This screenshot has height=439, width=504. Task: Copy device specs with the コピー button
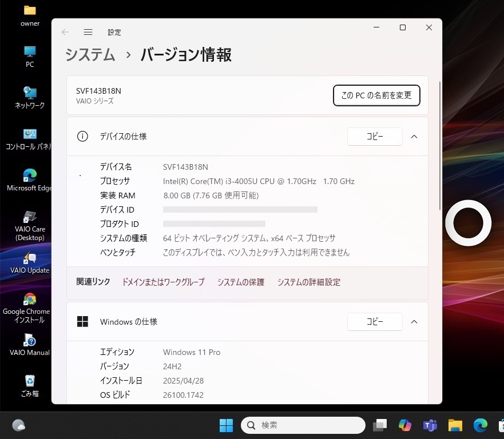pos(375,137)
